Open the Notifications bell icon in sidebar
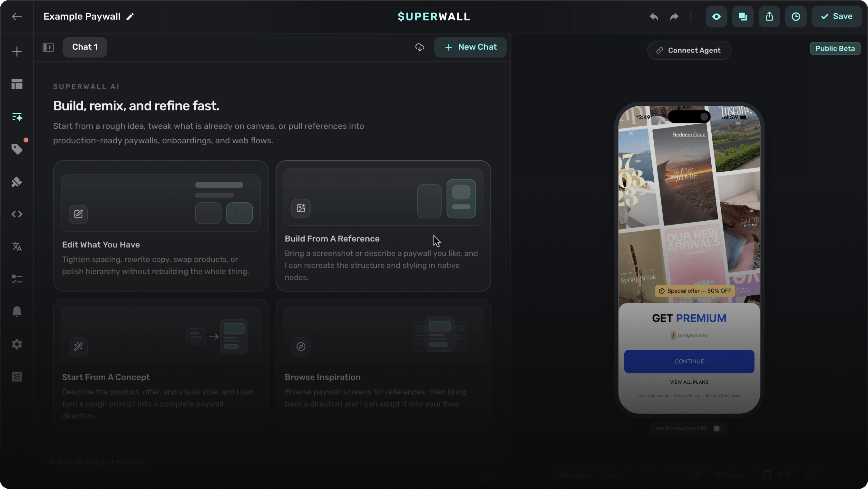 [17, 312]
